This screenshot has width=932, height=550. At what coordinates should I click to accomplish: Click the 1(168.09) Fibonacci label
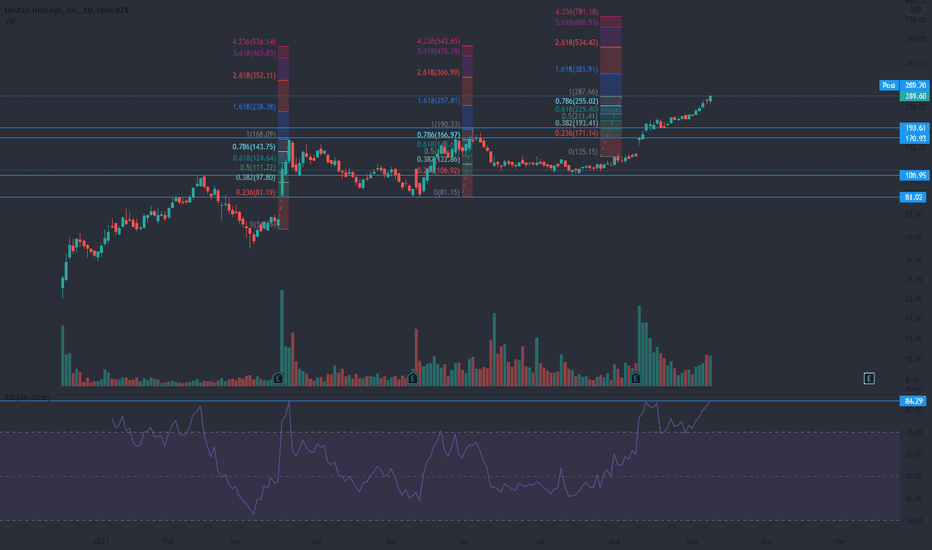260,134
